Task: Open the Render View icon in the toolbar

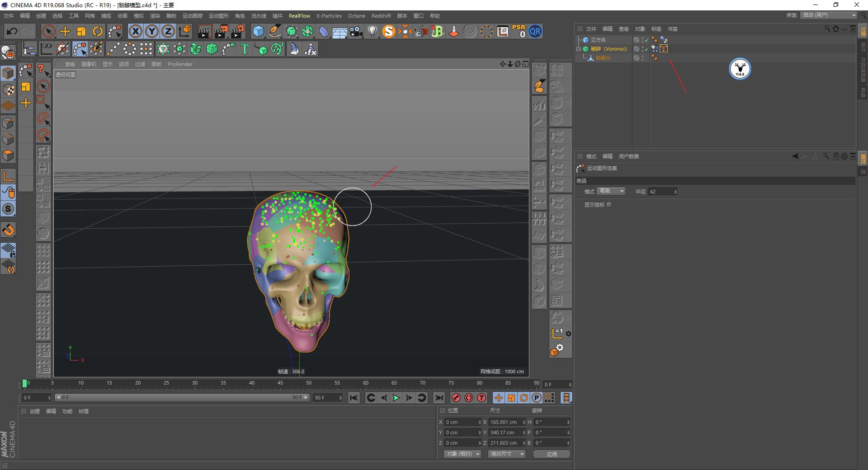Action: [204, 31]
